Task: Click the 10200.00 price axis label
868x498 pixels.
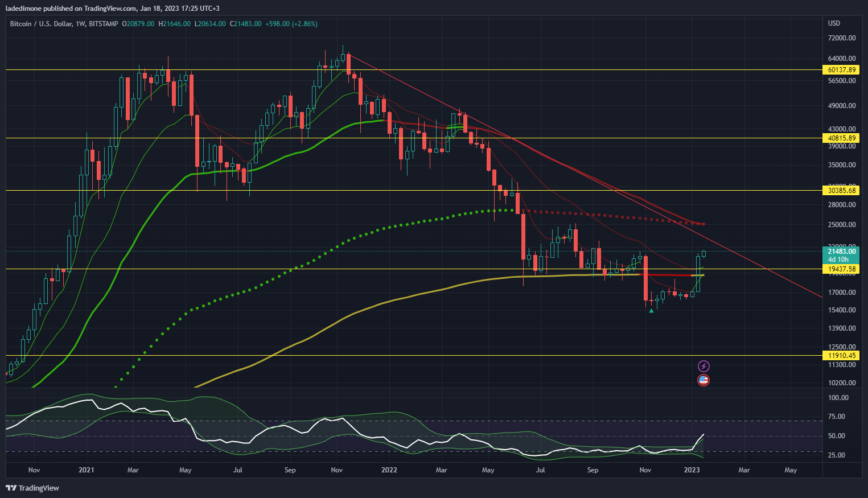Action: (x=842, y=383)
